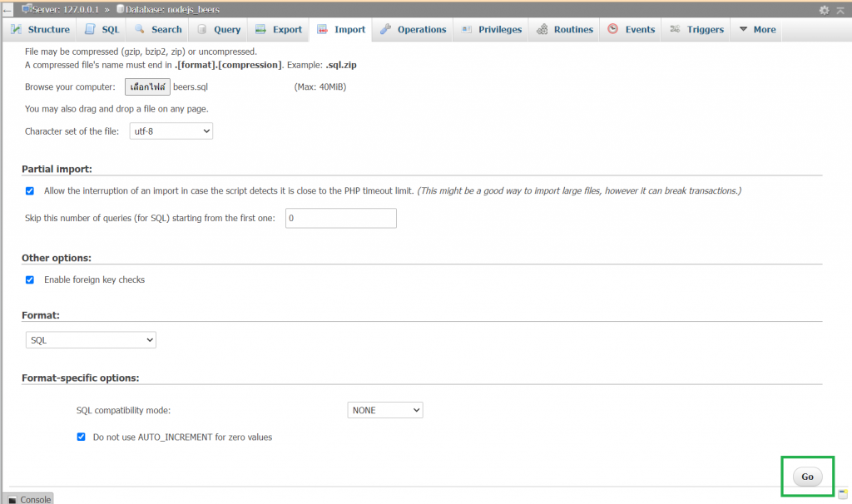Open the Search tab
This screenshot has height=504, width=852.
click(157, 29)
